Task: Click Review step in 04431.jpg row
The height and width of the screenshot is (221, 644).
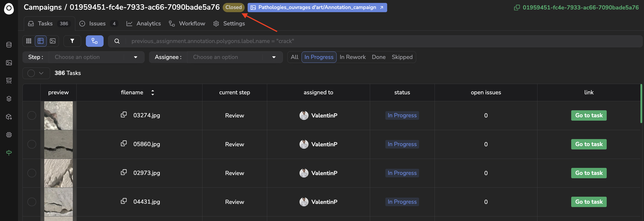Action: click(x=235, y=202)
